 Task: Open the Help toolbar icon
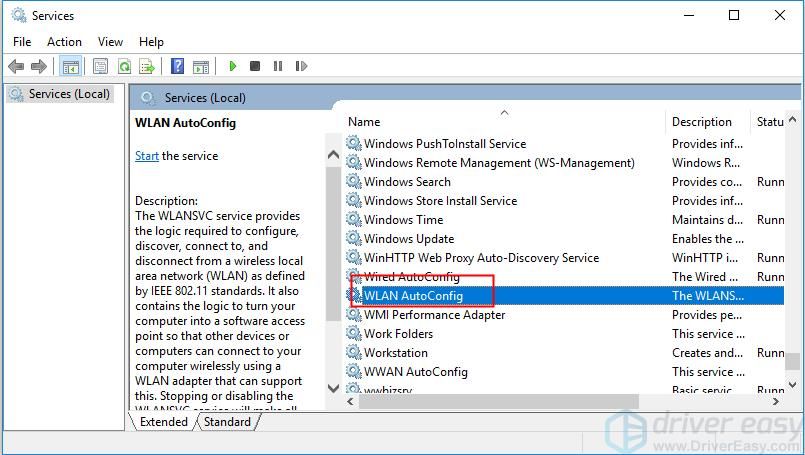tap(177, 66)
